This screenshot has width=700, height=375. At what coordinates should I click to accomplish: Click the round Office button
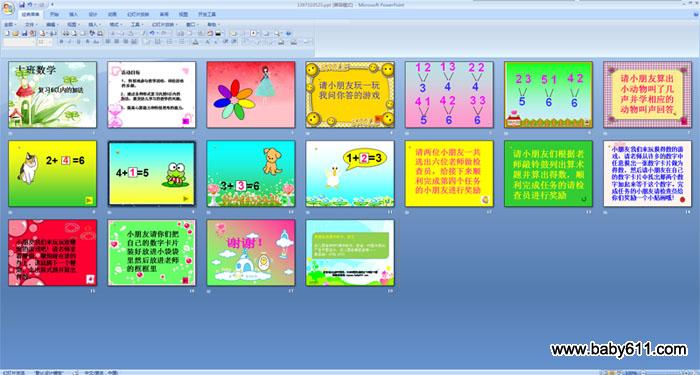pos(8,8)
